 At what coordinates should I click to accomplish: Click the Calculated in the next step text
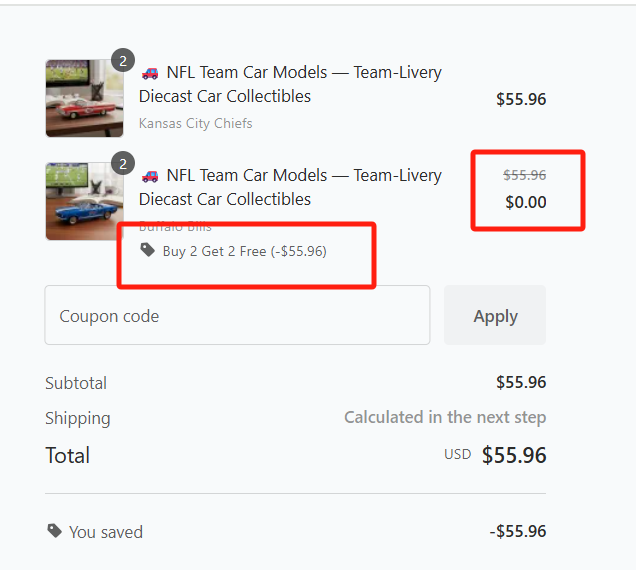coord(445,417)
